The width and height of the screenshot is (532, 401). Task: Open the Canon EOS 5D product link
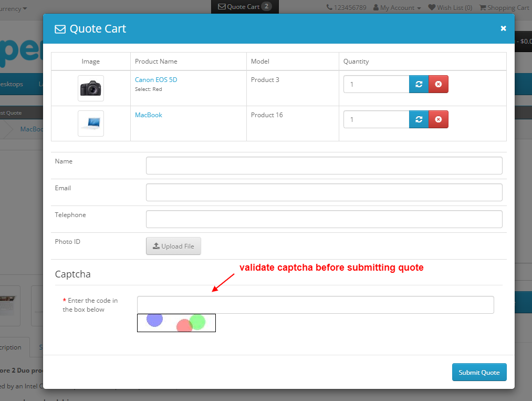[x=156, y=80]
